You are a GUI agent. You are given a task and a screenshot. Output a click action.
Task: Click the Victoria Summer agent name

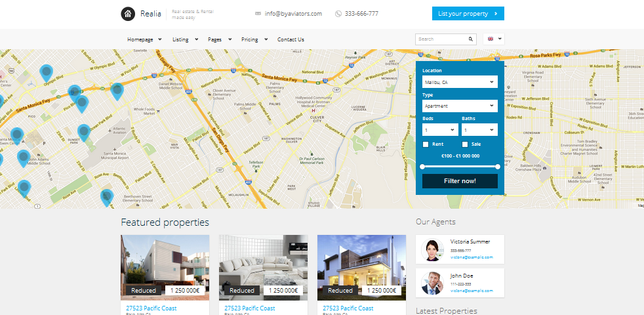click(x=470, y=241)
